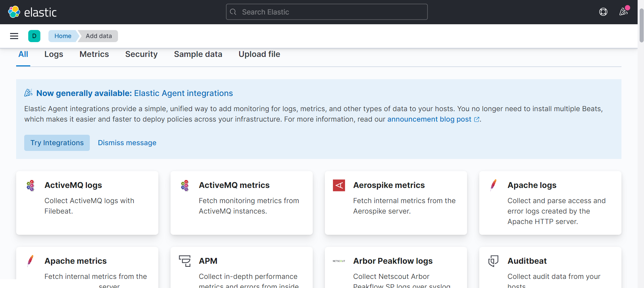Click the APM icon
The image size is (644, 288).
click(185, 261)
